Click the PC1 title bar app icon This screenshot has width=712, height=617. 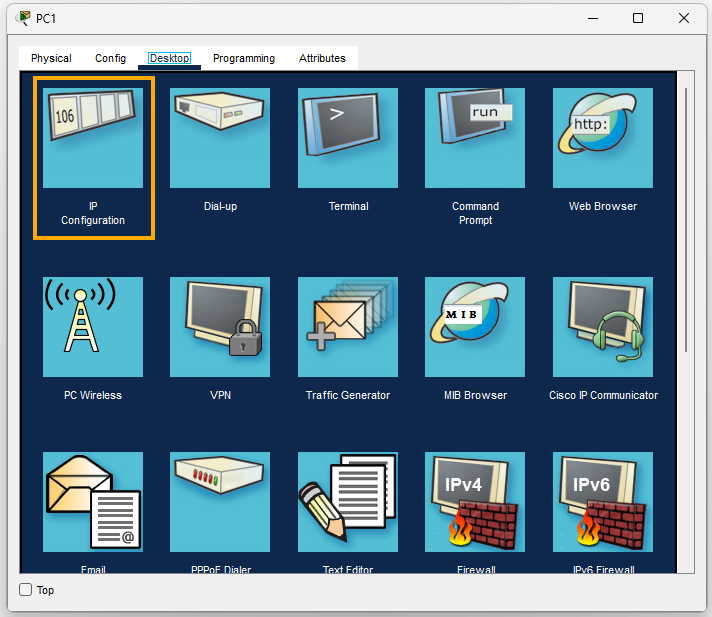pos(23,18)
